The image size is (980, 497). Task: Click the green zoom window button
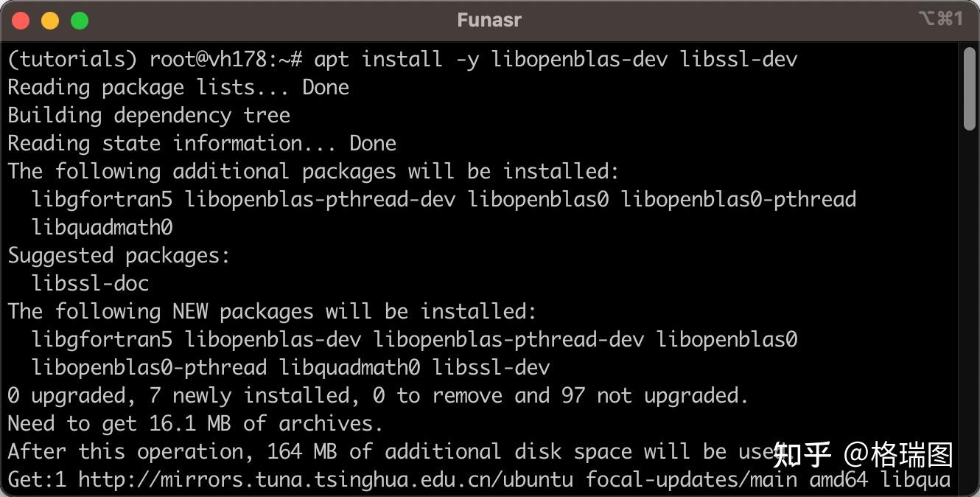[80, 21]
